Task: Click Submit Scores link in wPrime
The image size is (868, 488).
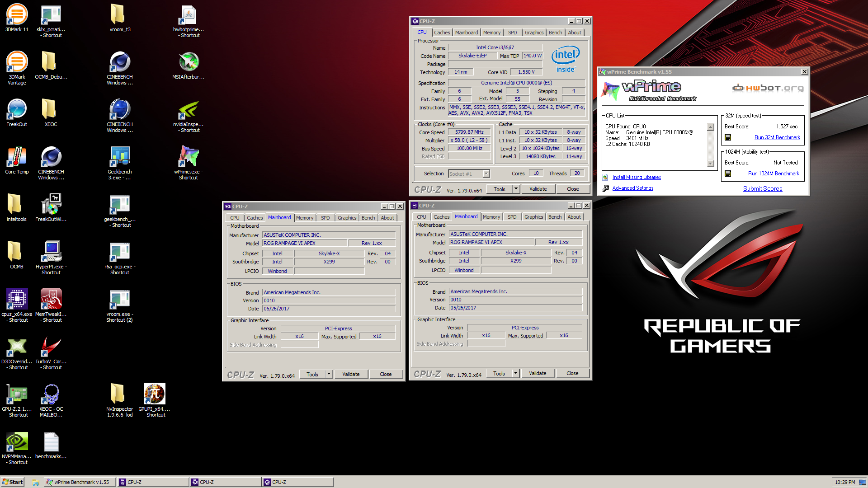Action: [763, 188]
